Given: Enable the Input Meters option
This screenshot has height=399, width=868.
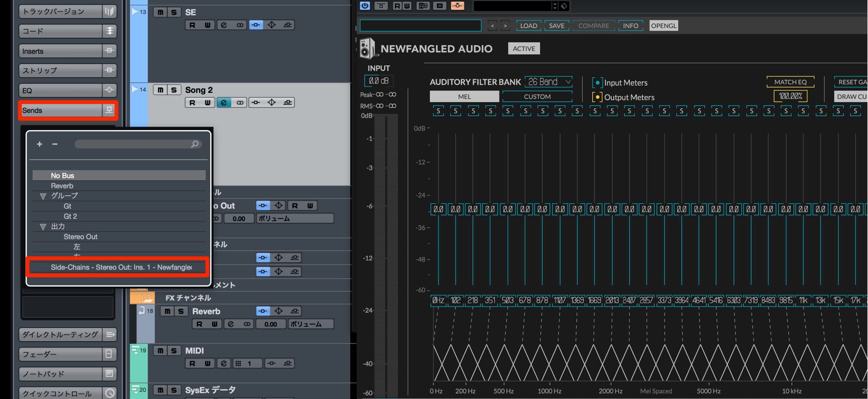Looking at the screenshot, I should [x=597, y=83].
